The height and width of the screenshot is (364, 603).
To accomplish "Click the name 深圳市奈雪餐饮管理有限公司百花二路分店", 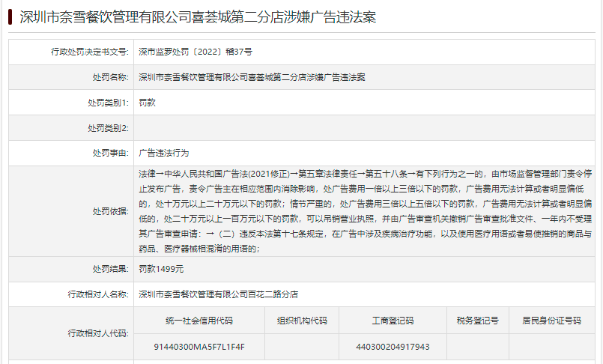I will [x=219, y=294].
